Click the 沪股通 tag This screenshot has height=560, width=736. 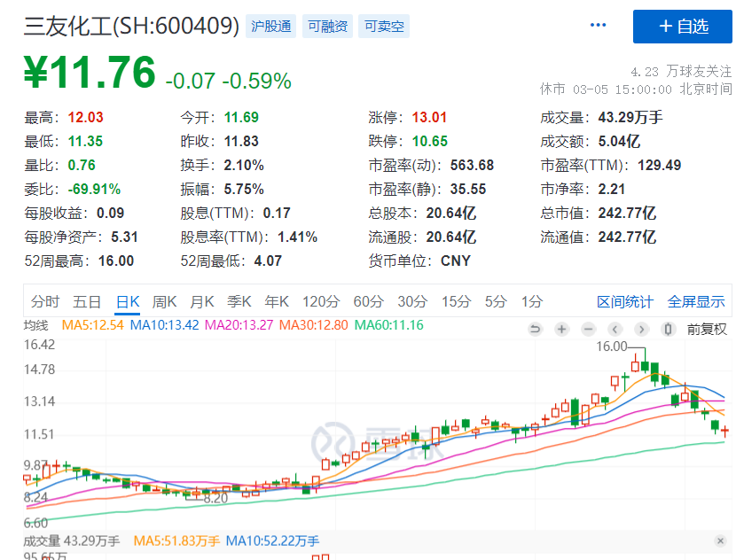(x=270, y=27)
